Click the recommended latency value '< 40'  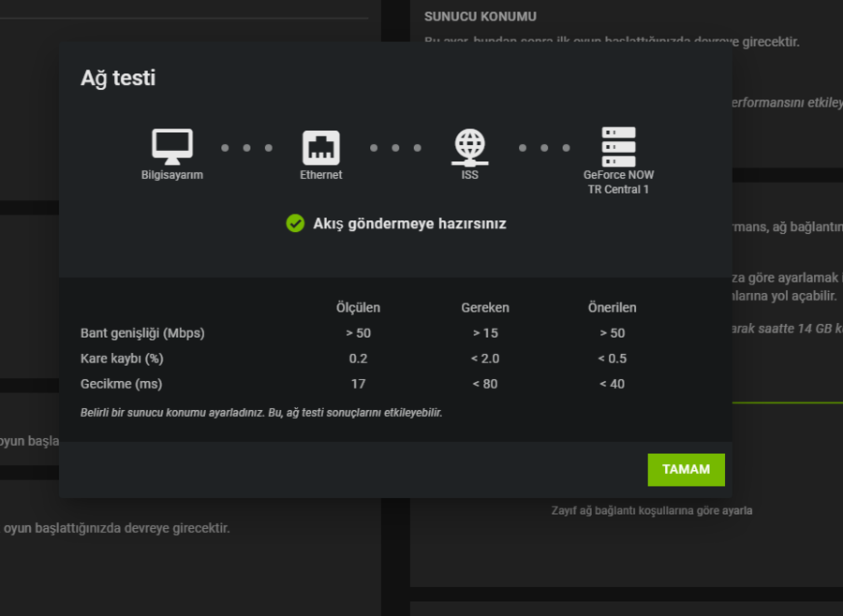tap(612, 384)
